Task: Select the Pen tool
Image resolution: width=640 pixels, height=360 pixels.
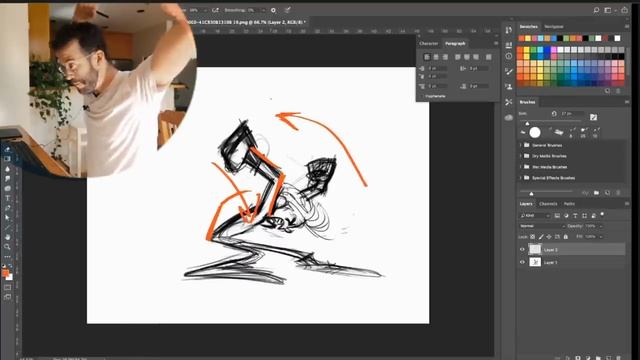Action: pyautogui.click(x=7, y=208)
